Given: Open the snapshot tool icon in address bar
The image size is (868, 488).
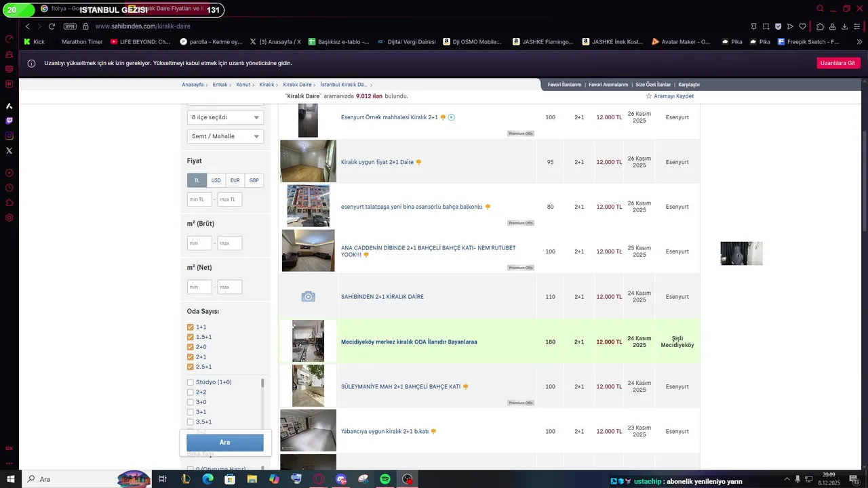Looking at the screenshot, I should coord(766,26).
